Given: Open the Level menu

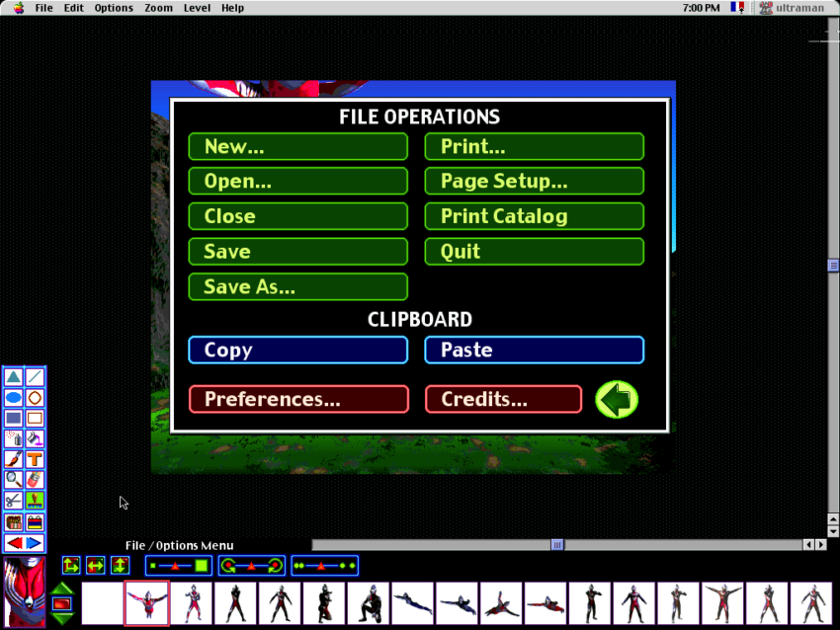Looking at the screenshot, I should click(197, 8).
